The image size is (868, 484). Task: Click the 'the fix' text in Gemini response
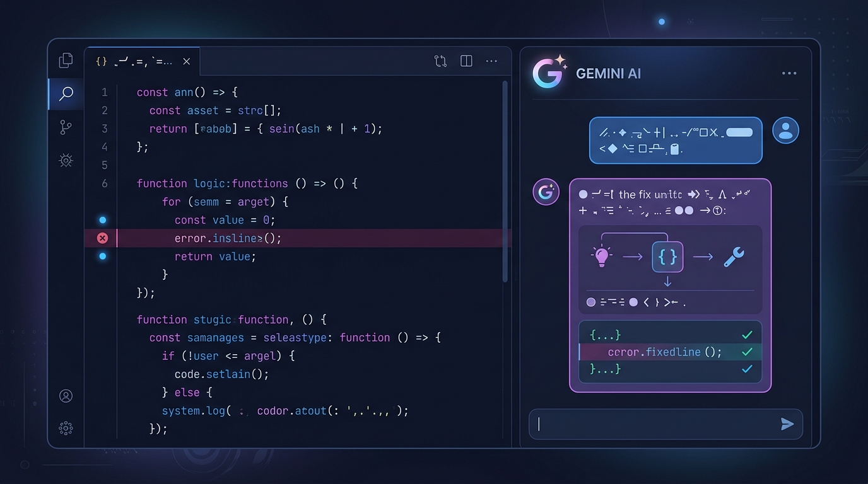pyautogui.click(x=635, y=195)
